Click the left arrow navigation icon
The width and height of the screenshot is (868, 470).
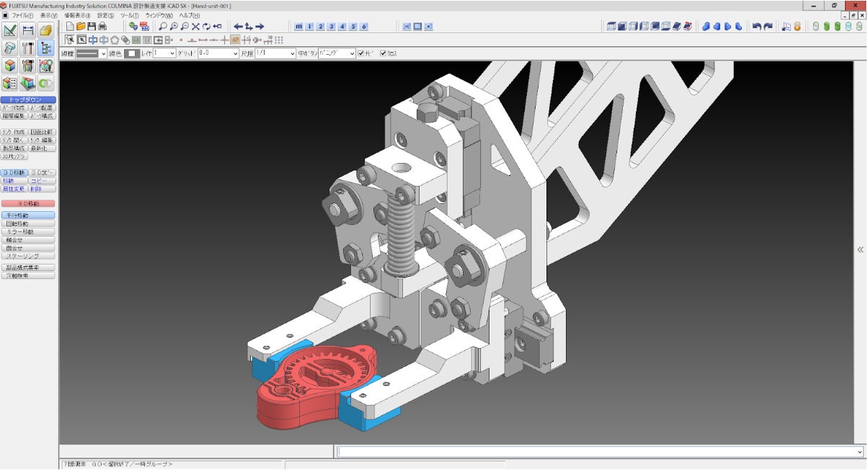[x=239, y=27]
